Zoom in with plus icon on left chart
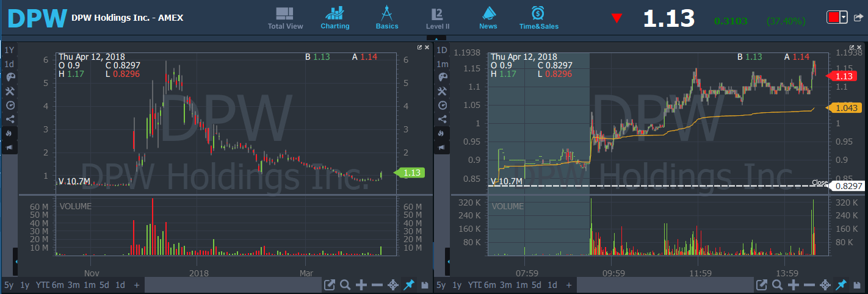 [361, 285]
